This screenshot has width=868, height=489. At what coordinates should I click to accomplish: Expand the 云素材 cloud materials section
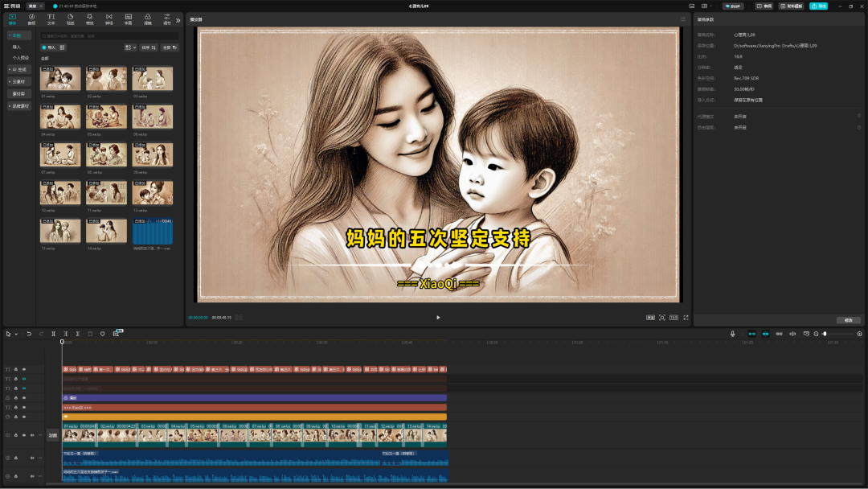18,82
